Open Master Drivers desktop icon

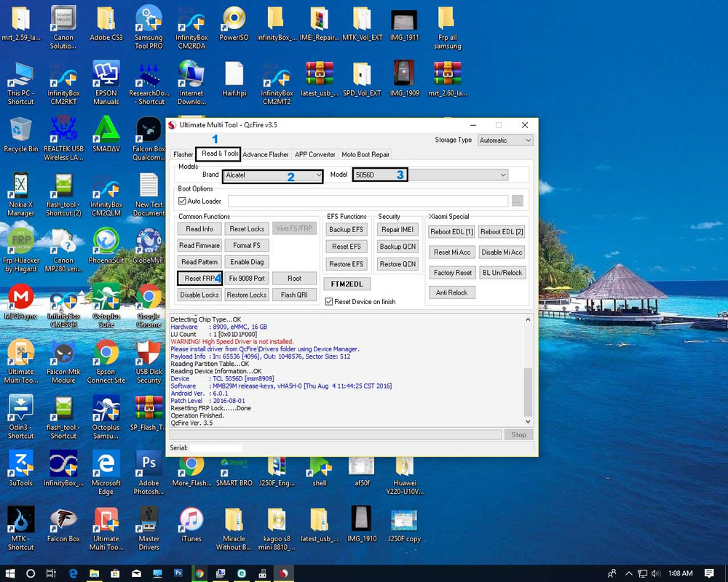point(149,529)
